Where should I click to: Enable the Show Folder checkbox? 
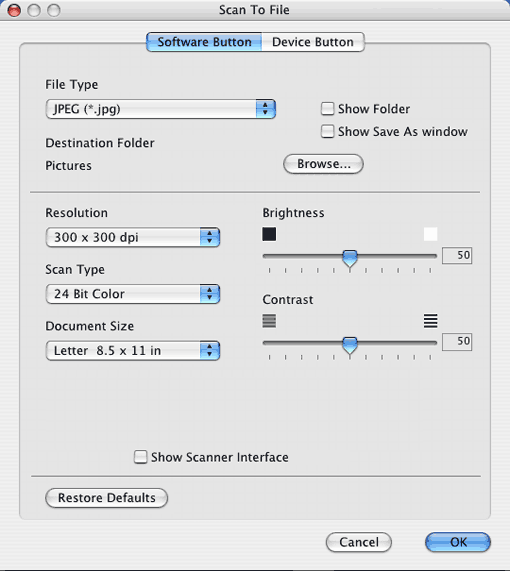tap(327, 109)
